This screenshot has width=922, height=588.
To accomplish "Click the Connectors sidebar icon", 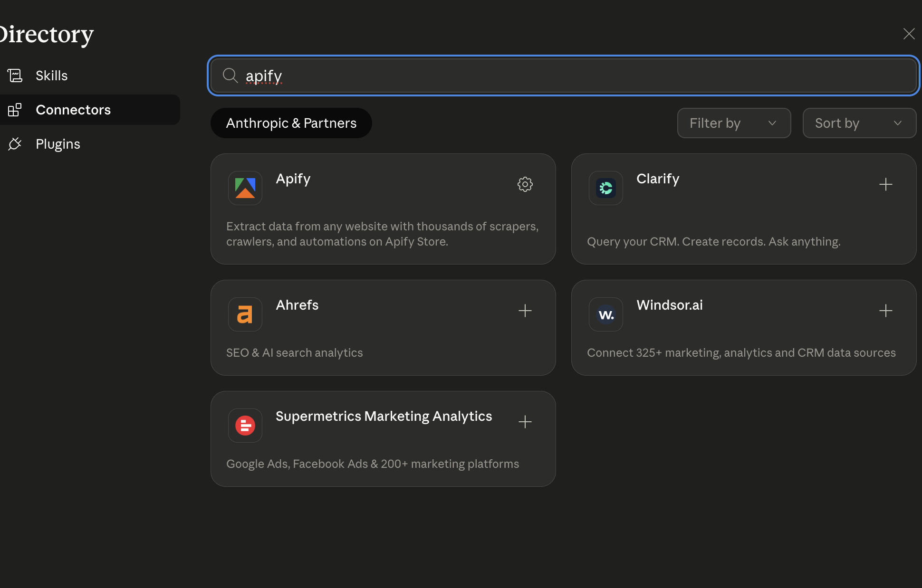I will (x=15, y=110).
